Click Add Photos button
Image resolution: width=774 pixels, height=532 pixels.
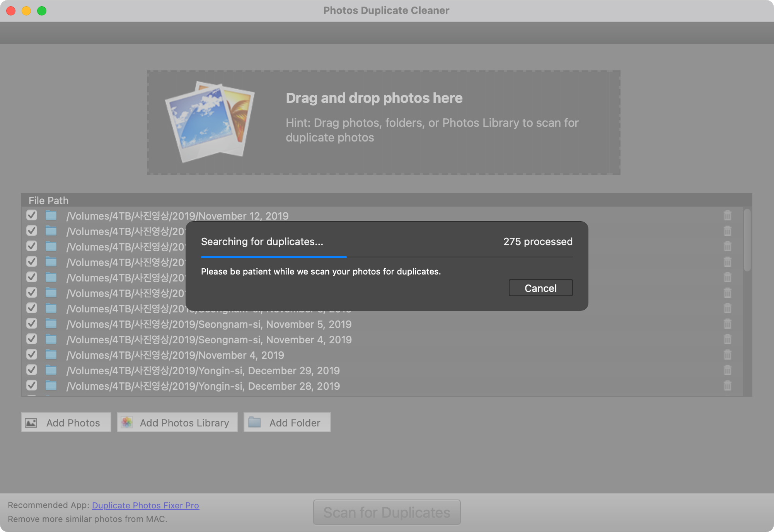66,423
